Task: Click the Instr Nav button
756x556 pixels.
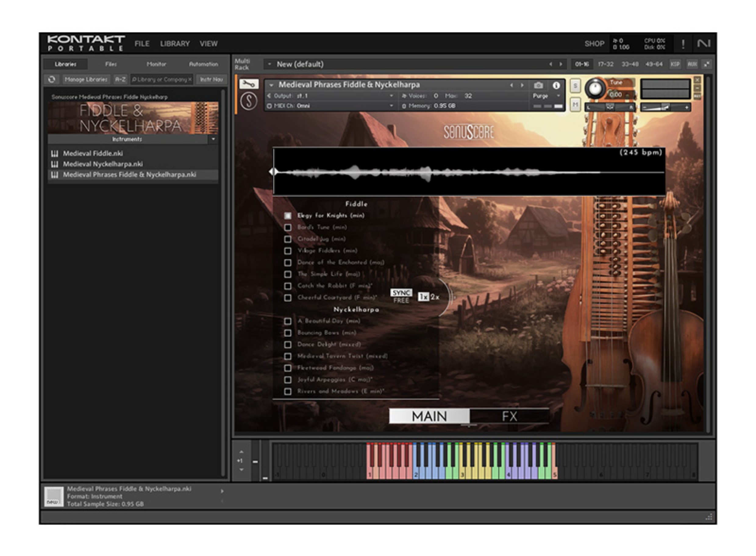Action: point(211,80)
